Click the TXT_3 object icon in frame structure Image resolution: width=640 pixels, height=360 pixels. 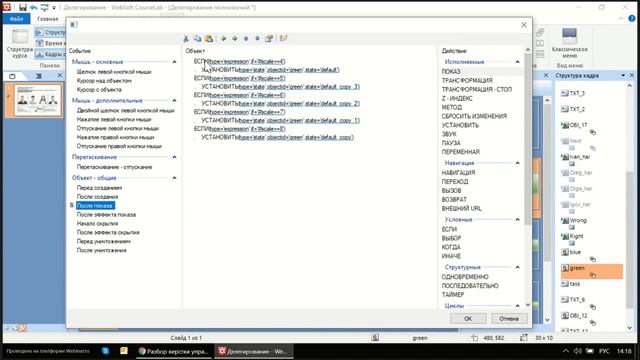tap(565, 93)
